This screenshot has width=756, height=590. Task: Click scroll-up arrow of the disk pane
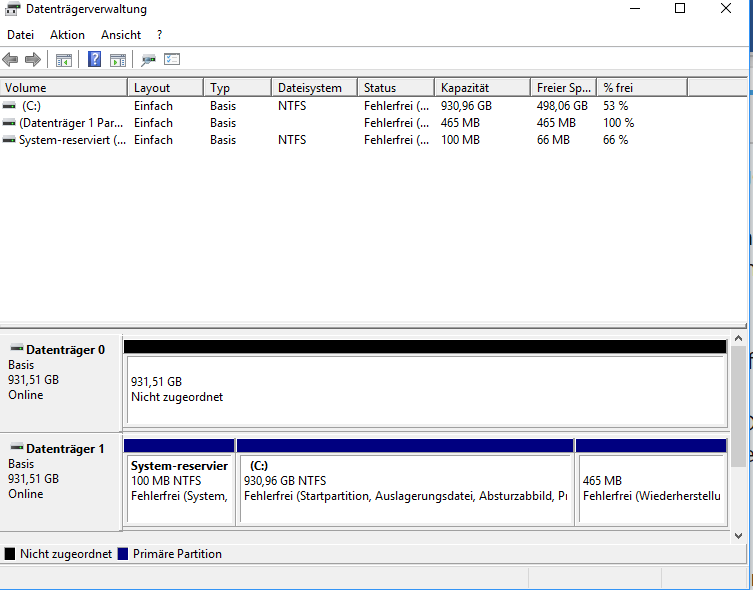pyautogui.click(x=738, y=338)
